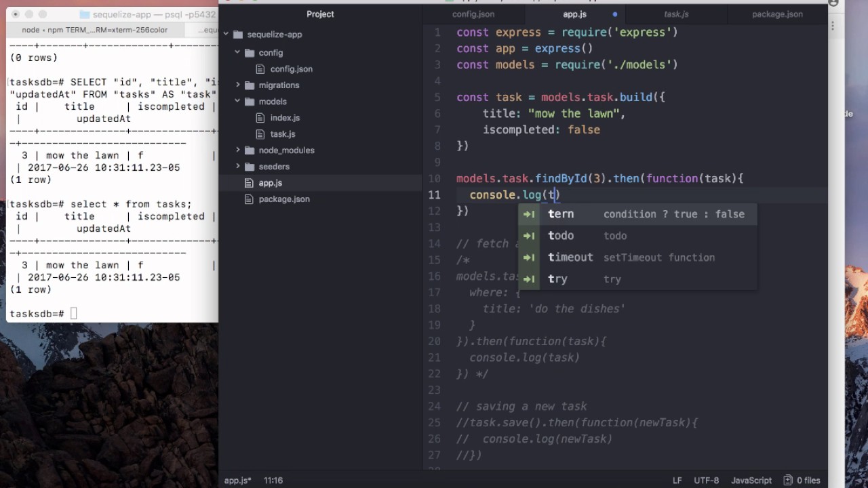Screen dimensions: 868x488
Task: Switch to the app.js editor tab
Action: (x=574, y=14)
